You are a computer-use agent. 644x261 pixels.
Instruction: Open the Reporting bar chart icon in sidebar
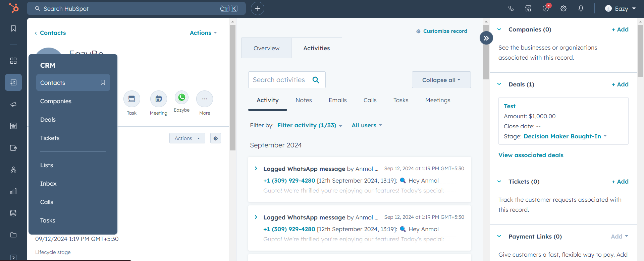(x=13, y=191)
